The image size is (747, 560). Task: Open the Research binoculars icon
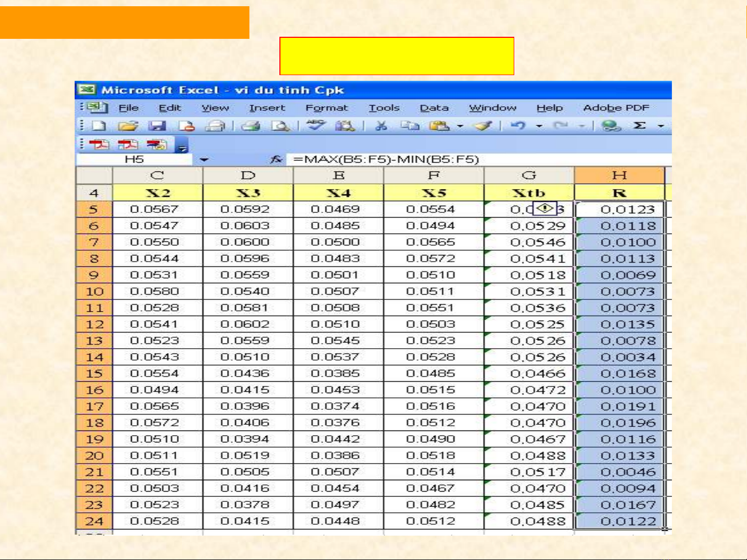(x=345, y=126)
